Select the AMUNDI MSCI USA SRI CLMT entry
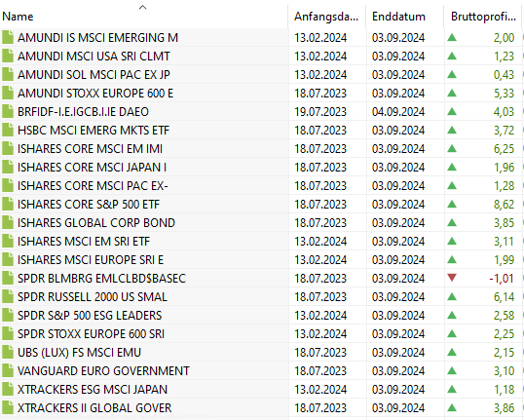Viewport: 524px width, 420px height. click(94, 57)
